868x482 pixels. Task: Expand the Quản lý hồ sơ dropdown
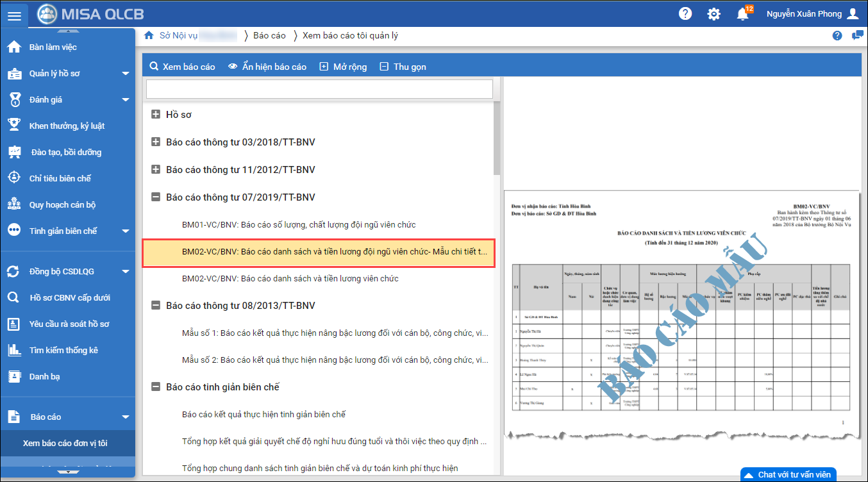126,74
